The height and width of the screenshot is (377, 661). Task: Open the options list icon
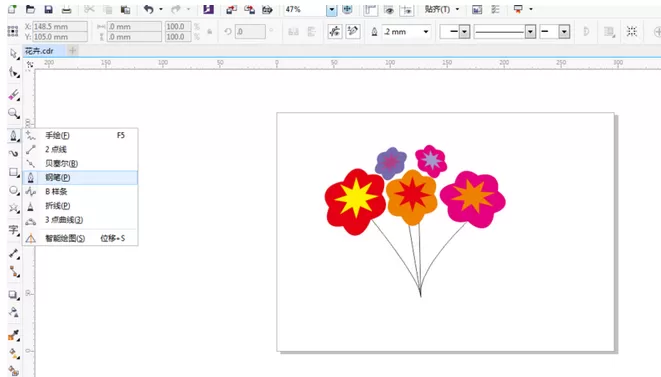tap(495, 9)
